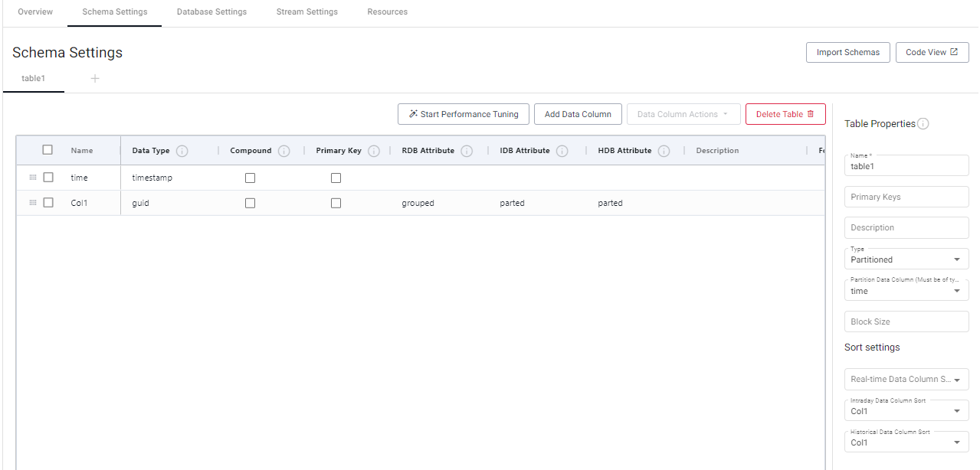Screen dimensions: 980x470
Task: Click the Table Properties info icon
Action: click(925, 123)
